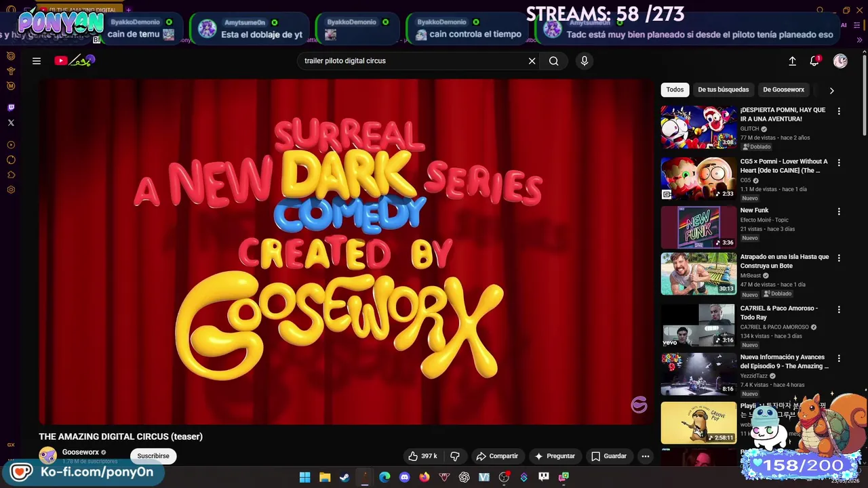Image resolution: width=868 pixels, height=488 pixels.
Task: Open 'CG5 × Pomni' video thumbnail
Action: click(x=698, y=178)
